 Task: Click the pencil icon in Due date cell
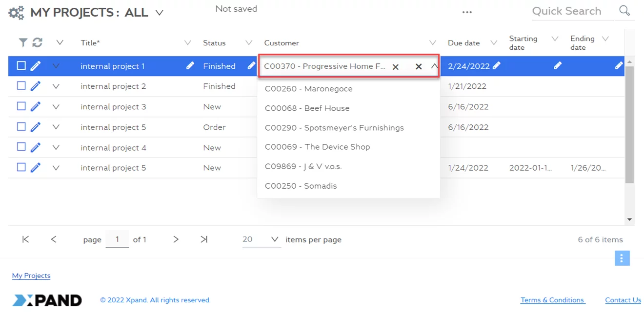497,66
